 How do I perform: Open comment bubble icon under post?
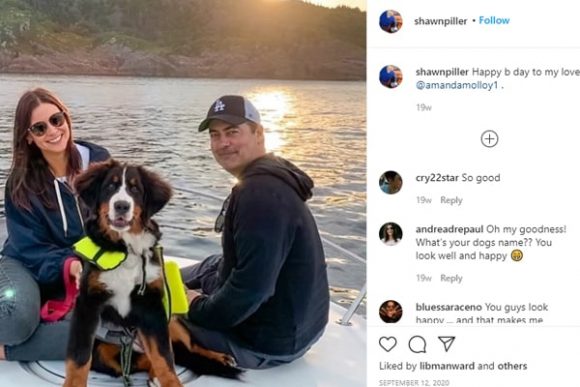point(417,344)
